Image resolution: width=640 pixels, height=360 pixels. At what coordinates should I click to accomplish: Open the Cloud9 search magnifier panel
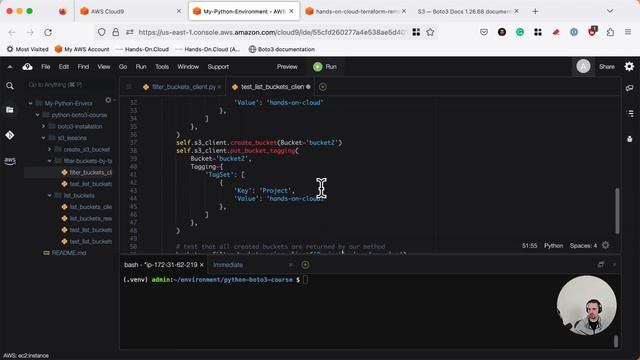(10, 86)
